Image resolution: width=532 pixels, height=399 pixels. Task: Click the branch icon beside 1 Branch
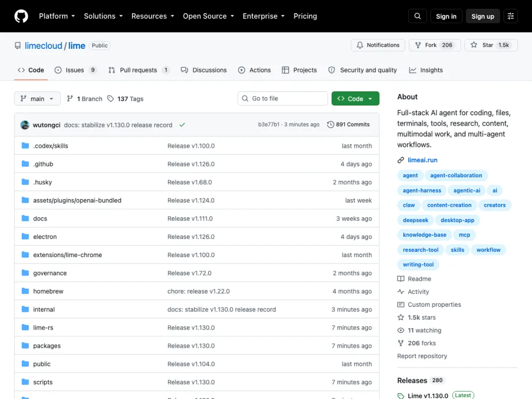[70, 99]
